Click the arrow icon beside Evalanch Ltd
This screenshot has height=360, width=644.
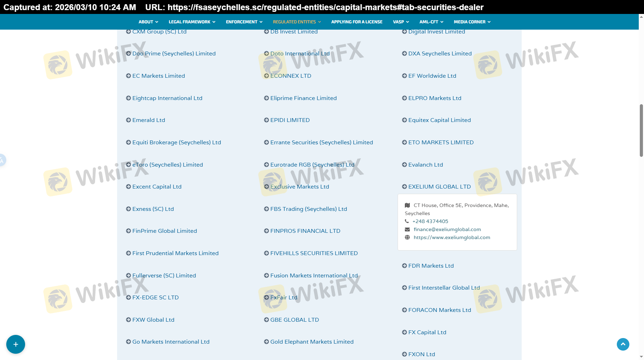click(x=404, y=165)
